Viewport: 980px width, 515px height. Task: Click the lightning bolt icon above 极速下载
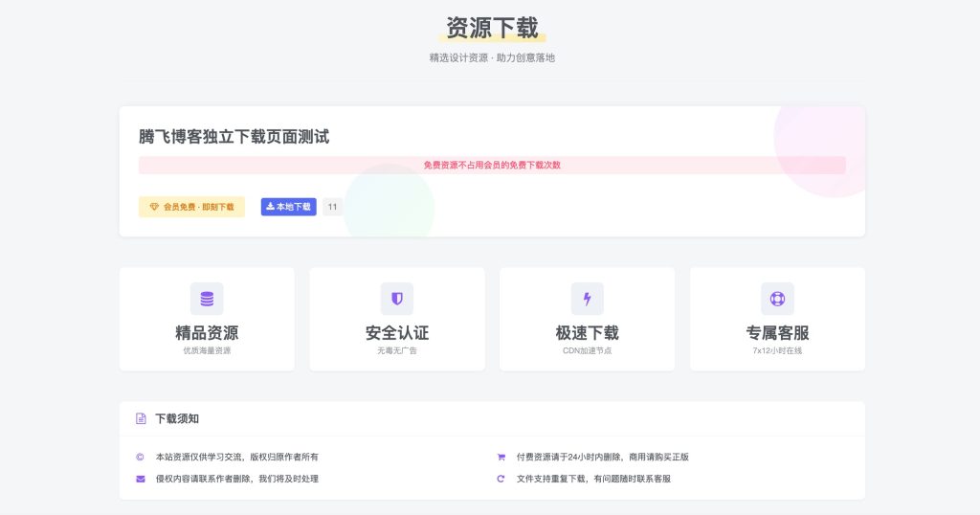(587, 299)
